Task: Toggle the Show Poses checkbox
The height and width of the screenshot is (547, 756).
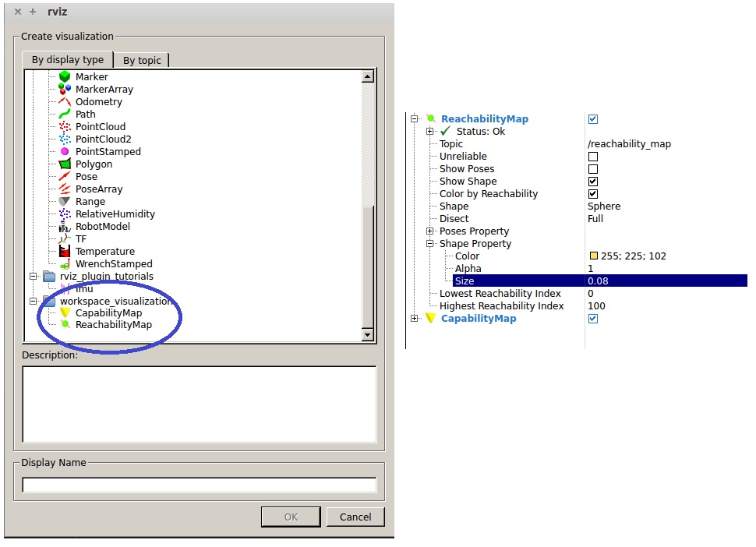Action: pyautogui.click(x=593, y=169)
